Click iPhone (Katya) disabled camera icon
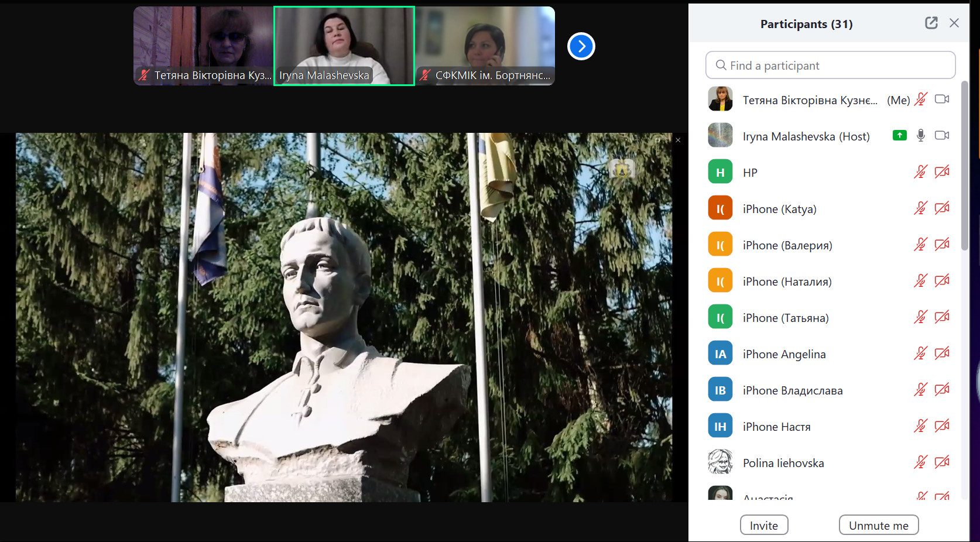Image resolution: width=980 pixels, height=542 pixels. (942, 208)
